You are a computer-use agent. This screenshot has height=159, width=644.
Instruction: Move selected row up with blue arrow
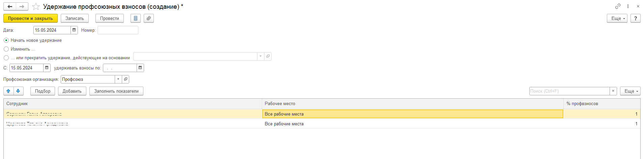pyautogui.click(x=8, y=91)
